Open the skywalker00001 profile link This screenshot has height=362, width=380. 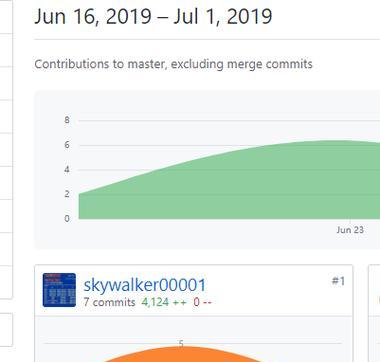145,285
